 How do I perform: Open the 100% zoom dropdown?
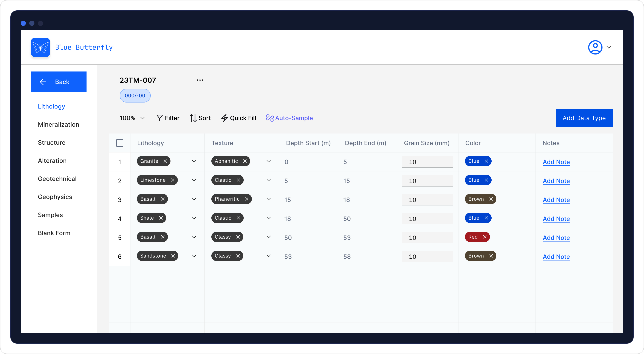click(x=132, y=118)
